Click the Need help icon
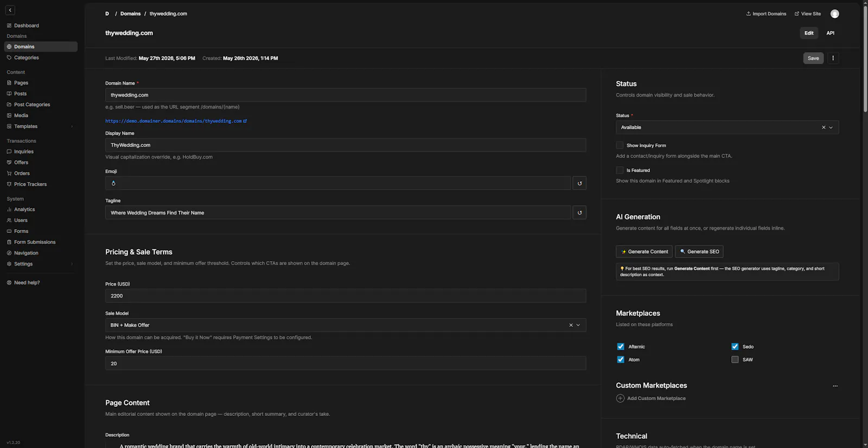This screenshot has height=448, width=868. tap(9, 283)
